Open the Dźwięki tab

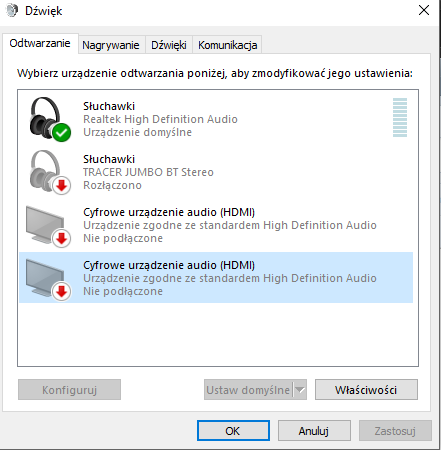point(169,45)
